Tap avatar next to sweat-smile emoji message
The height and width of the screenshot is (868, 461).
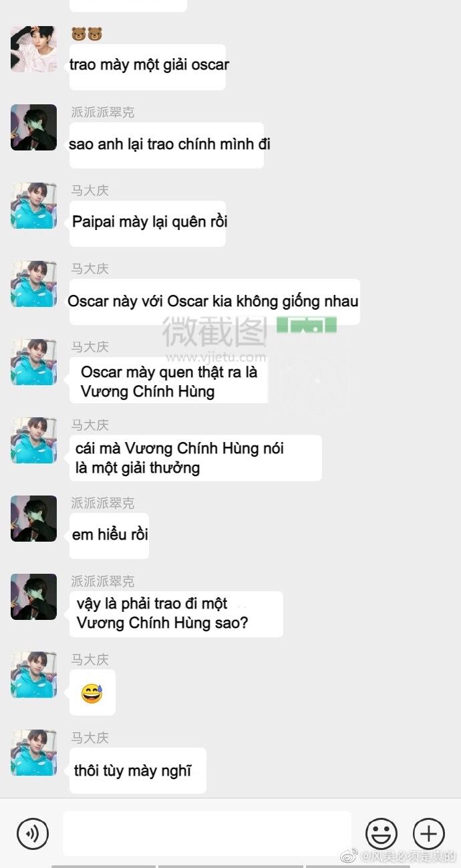click(33, 674)
